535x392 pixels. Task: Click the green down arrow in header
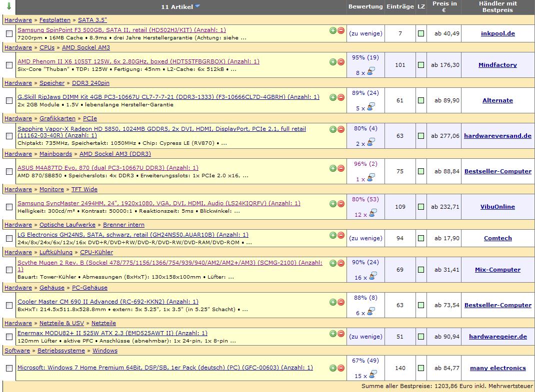(9, 6)
